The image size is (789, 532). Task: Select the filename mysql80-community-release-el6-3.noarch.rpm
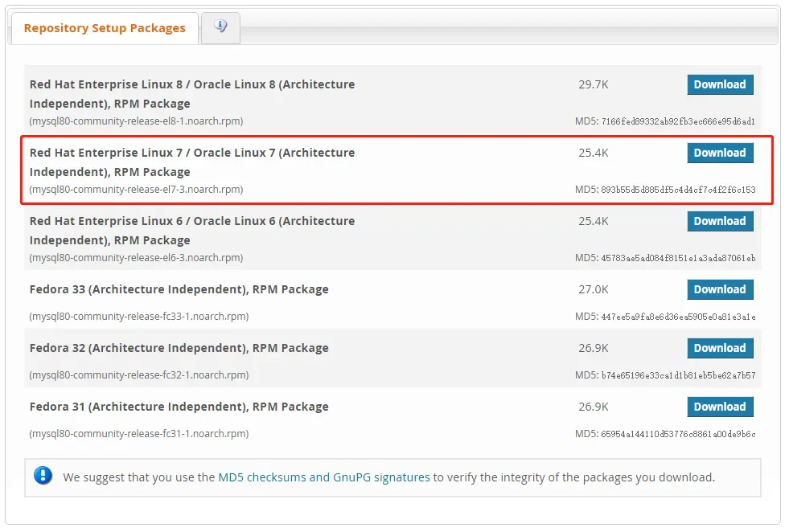pos(137,258)
